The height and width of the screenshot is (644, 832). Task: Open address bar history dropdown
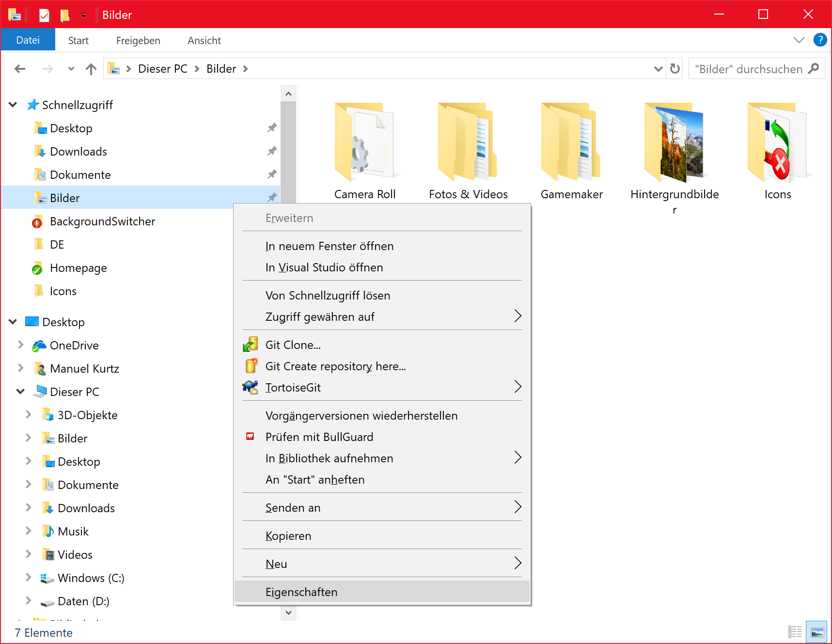658,69
